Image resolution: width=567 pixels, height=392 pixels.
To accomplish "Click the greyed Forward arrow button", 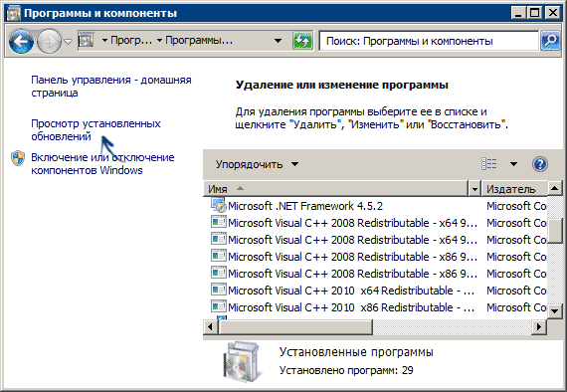I will tap(49, 41).
